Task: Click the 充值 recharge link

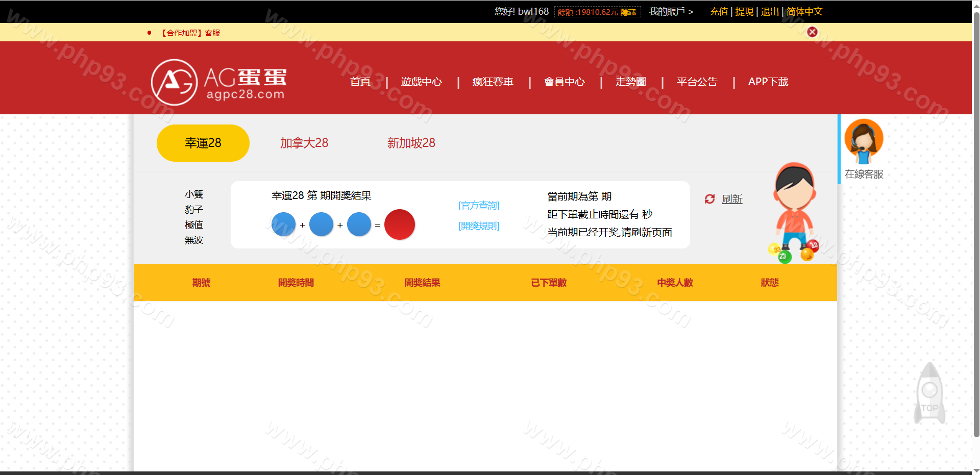Action: (x=718, y=12)
